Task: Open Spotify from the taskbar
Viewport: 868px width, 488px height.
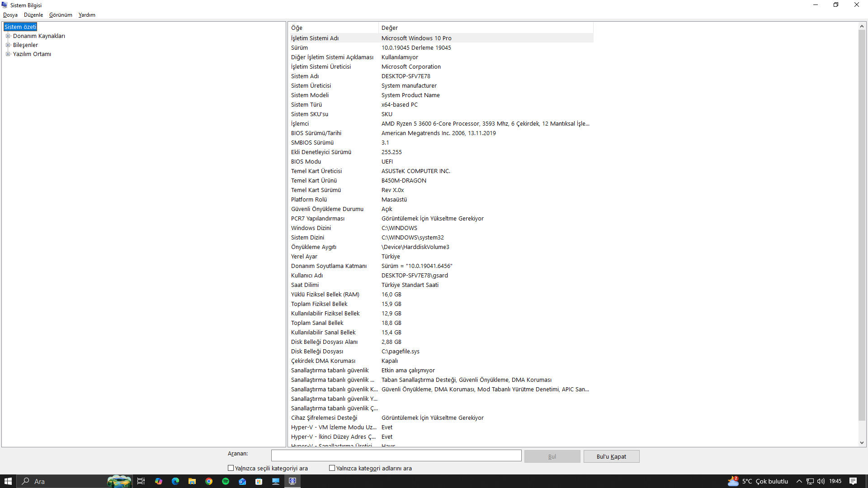Action: [226, 481]
